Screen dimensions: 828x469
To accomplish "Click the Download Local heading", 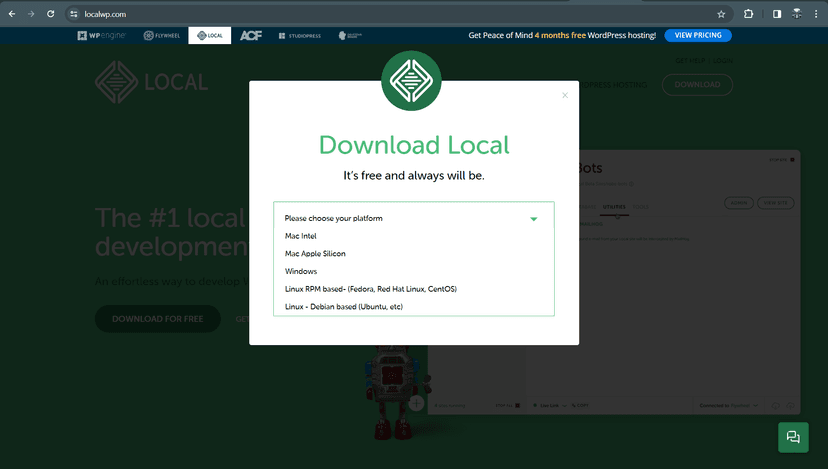I will pyautogui.click(x=414, y=145).
